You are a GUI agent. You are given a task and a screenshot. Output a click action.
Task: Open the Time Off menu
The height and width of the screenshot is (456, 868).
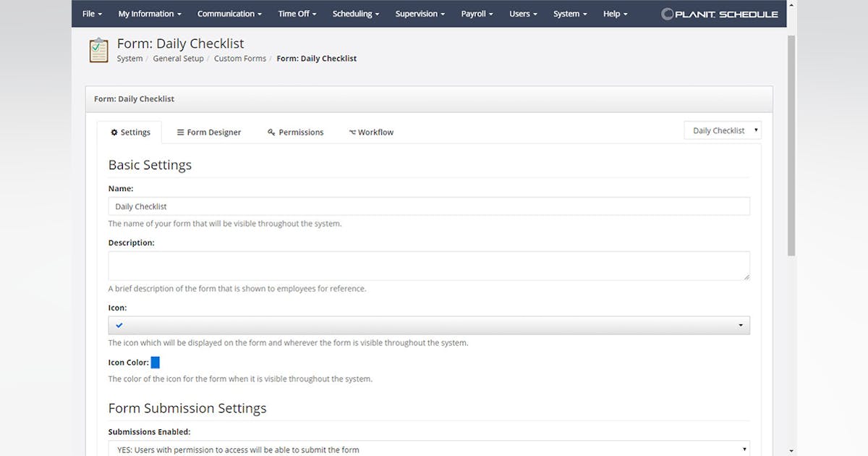click(297, 13)
